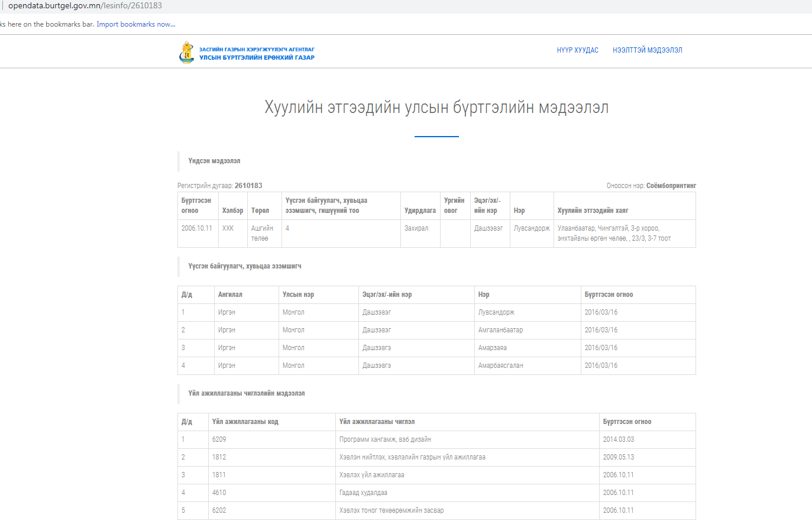This screenshot has width=812, height=524.
Task: Click the registered date 2006.10.11 in main table
Action: [x=196, y=228]
